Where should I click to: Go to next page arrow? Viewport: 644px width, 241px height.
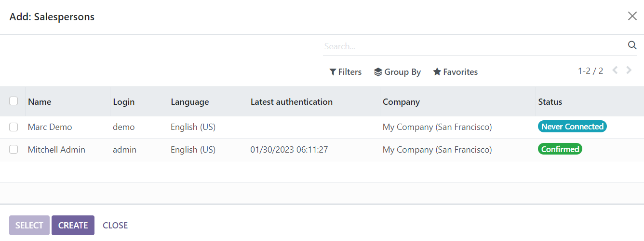tap(629, 71)
